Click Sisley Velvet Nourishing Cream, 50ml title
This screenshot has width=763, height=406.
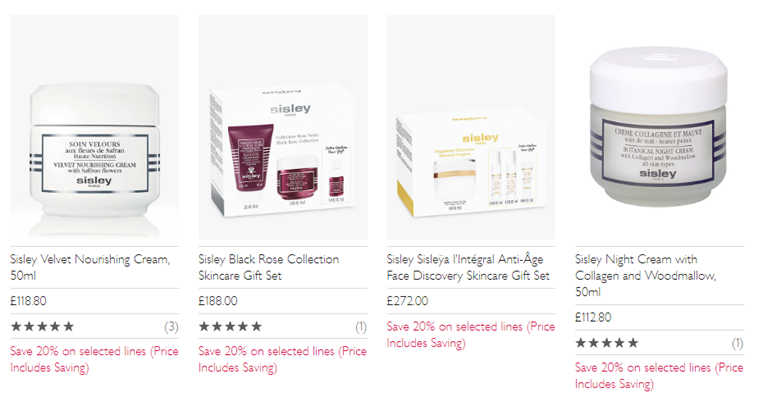tap(90, 267)
